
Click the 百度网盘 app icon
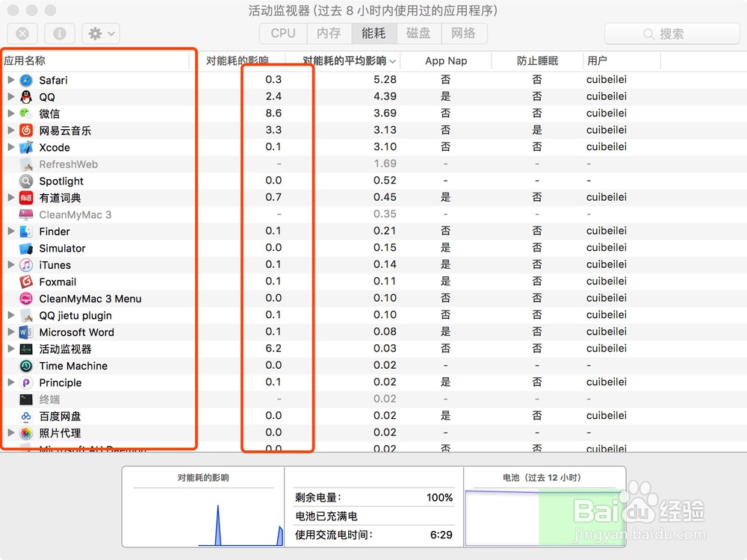[x=26, y=416]
